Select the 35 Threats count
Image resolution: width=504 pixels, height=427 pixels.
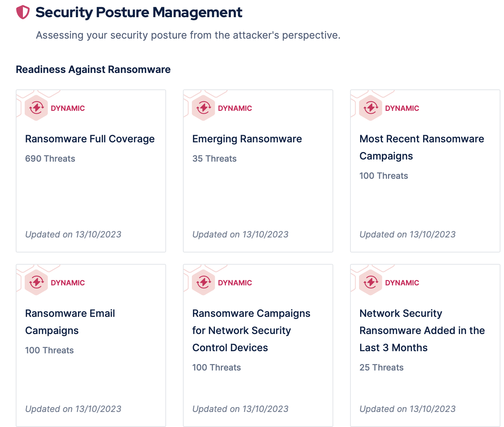[214, 159]
